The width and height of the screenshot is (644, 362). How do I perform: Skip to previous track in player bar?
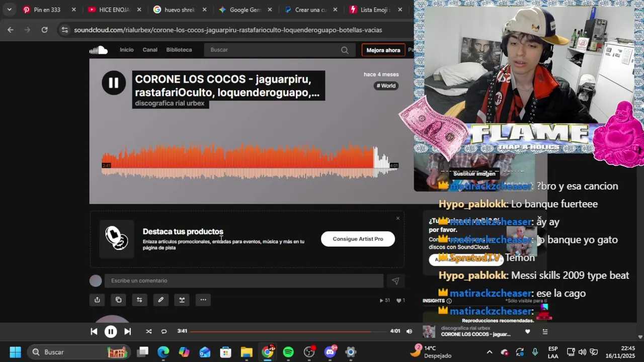click(x=94, y=331)
